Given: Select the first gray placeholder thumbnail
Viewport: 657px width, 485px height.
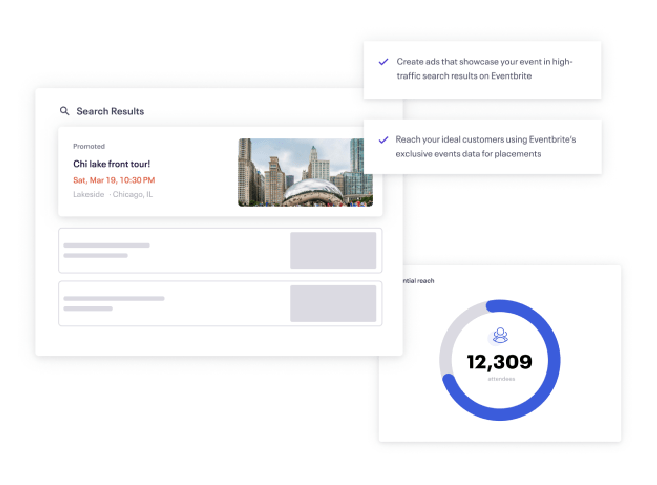Looking at the screenshot, I should 332,250.
